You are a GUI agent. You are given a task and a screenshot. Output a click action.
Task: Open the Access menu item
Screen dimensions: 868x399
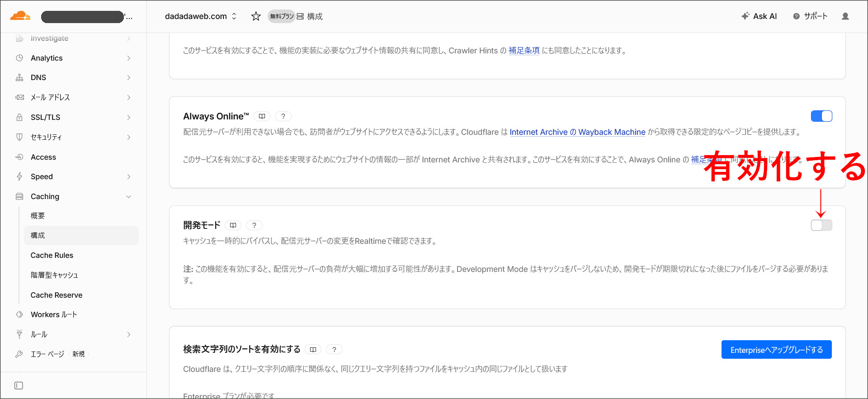(x=43, y=157)
